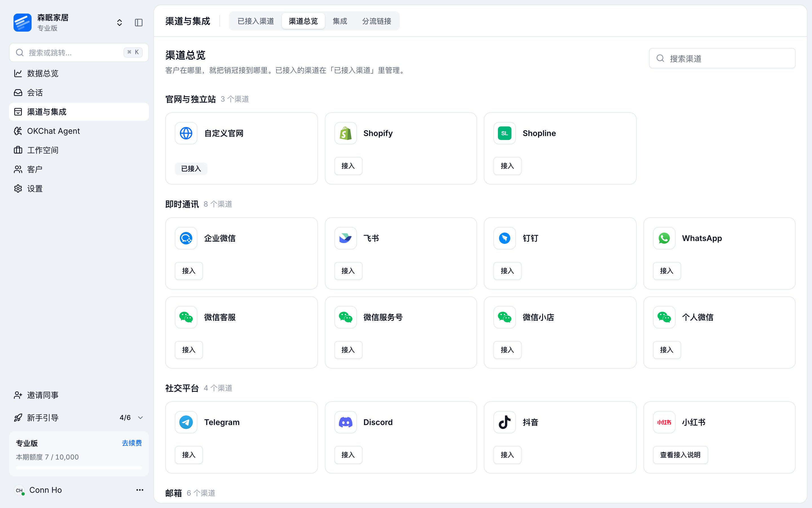This screenshot has width=812, height=508.
Task: Click 接入 button for 微信小店
Action: click(507, 350)
